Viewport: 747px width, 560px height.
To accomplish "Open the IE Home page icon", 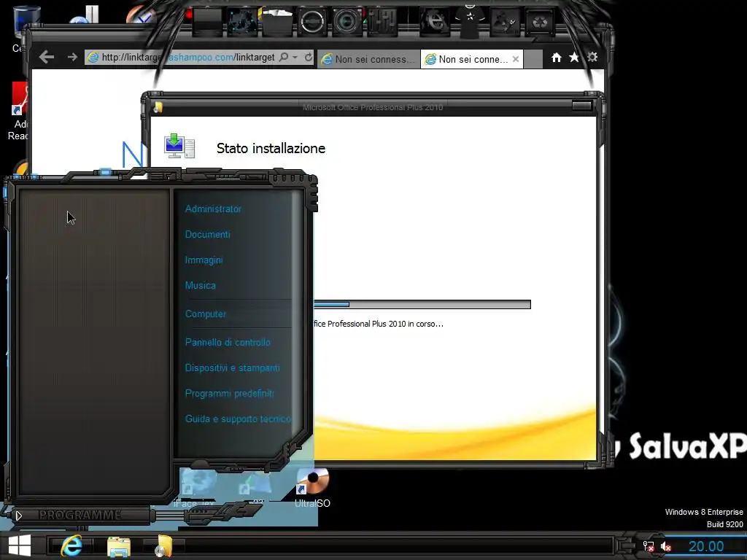I will pyautogui.click(x=557, y=58).
